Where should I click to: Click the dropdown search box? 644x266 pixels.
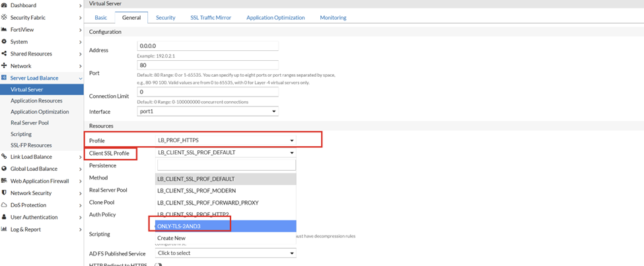[x=227, y=165]
